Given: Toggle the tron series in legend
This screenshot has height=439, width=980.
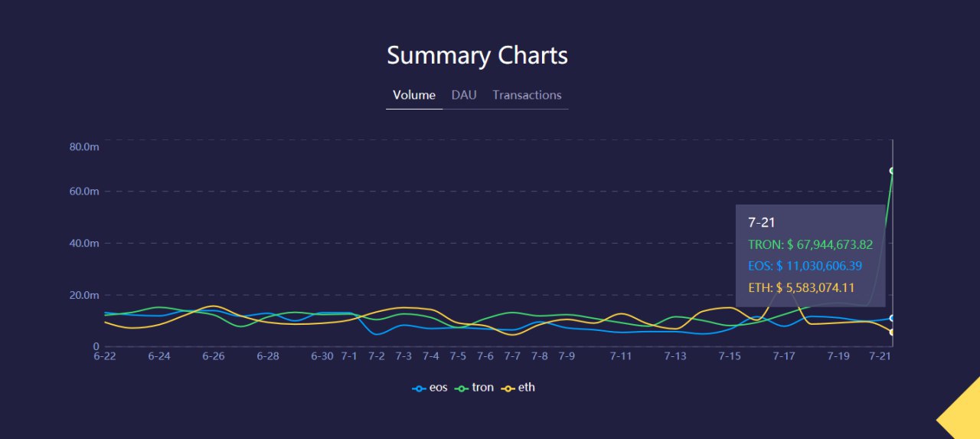Looking at the screenshot, I should [x=475, y=388].
